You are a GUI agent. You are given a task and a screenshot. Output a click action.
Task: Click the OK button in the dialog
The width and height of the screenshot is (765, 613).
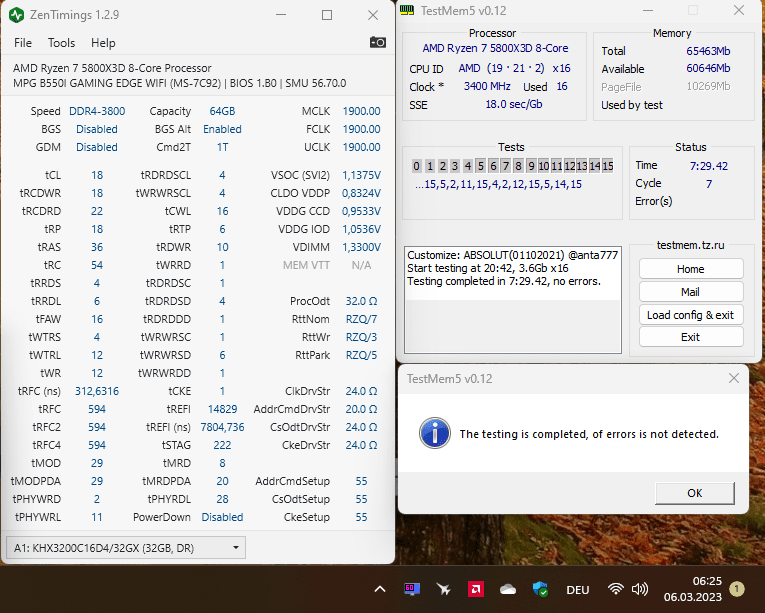[695, 493]
